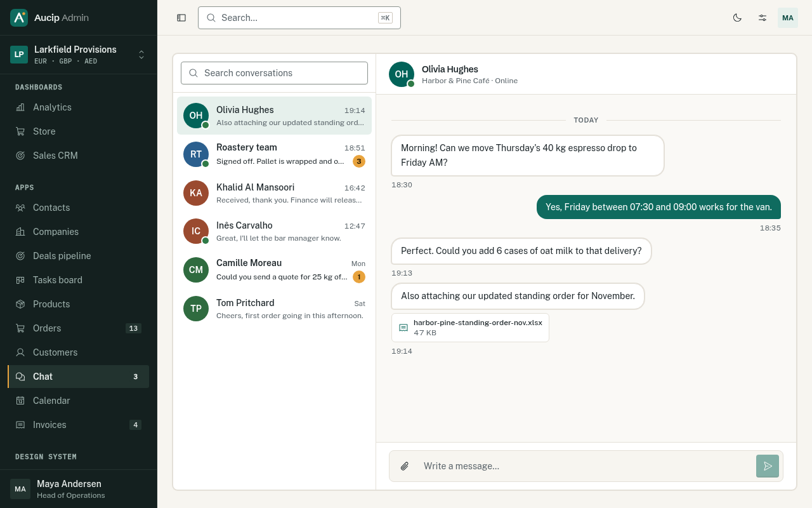The width and height of the screenshot is (812, 508).
Task: Click the Products box icon
Action: [20, 304]
